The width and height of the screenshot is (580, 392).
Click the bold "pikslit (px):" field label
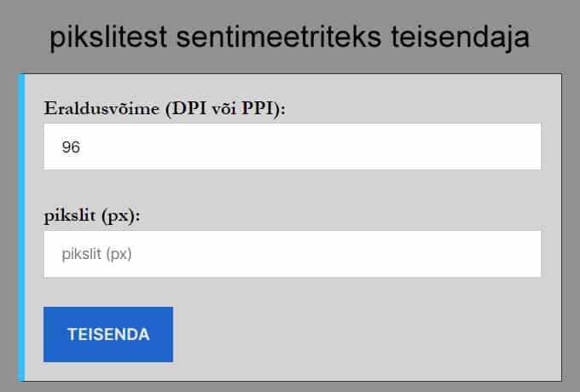[91, 216]
